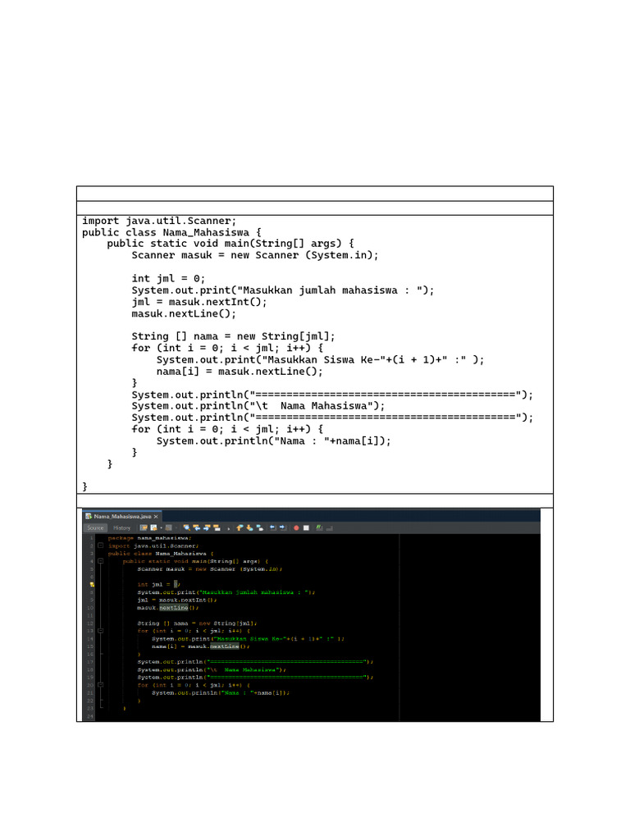The image size is (630, 840).
Task: Click 'int jml =' line in dark editor
Action: click(158, 584)
